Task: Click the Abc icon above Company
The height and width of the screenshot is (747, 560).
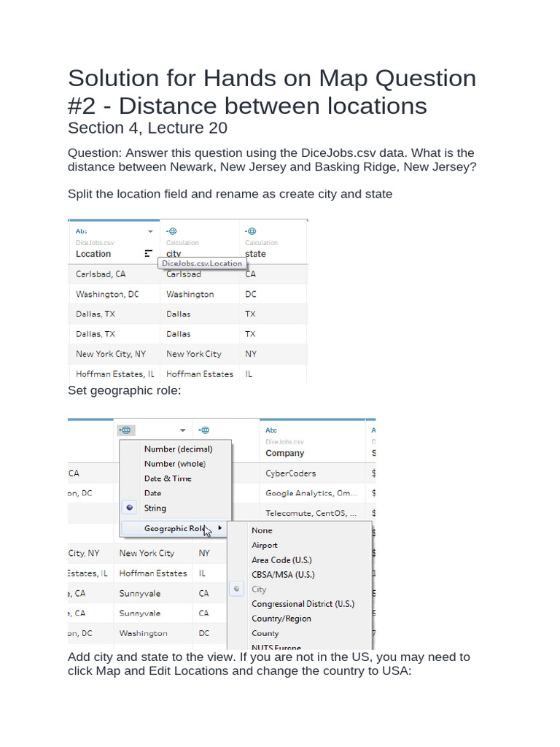Action: point(271,430)
